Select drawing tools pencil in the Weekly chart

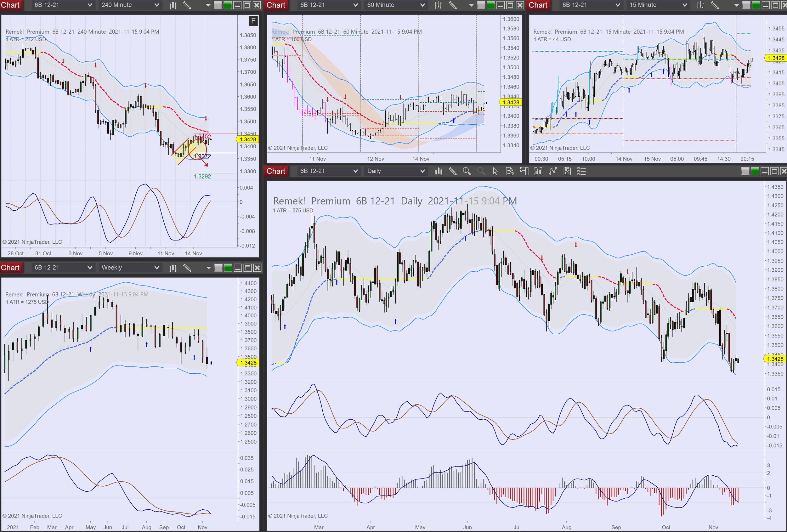coord(187,268)
